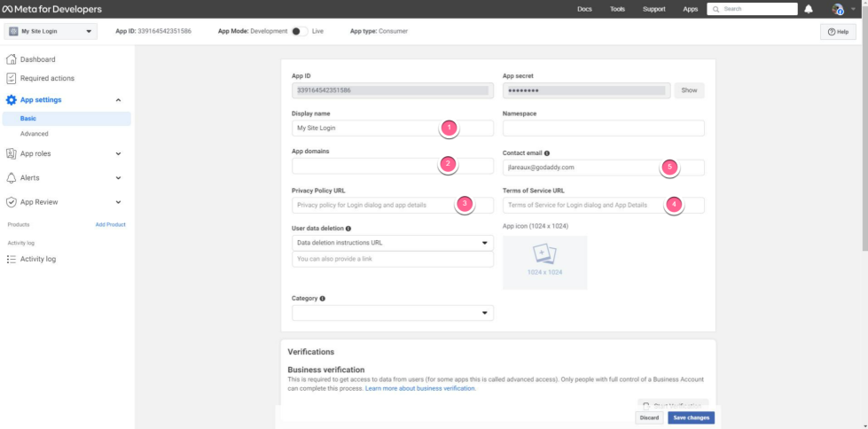
Task: Open the notifications bell icon
Action: pyautogui.click(x=809, y=10)
